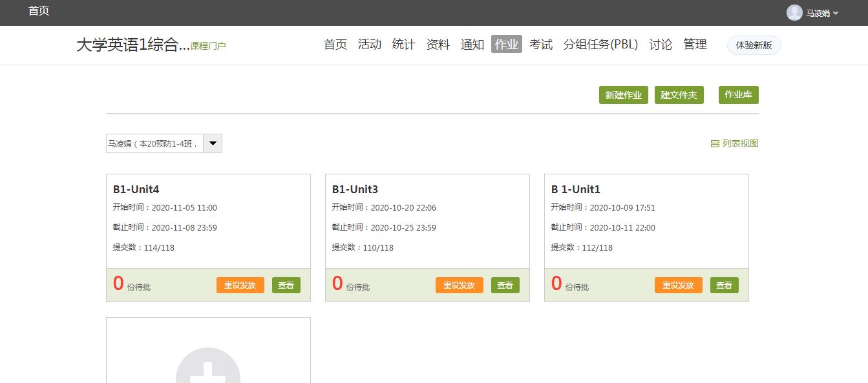The height and width of the screenshot is (383, 868).
Task: Click deadline 2020-10-25 23:59
Action: [x=403, y=228]
